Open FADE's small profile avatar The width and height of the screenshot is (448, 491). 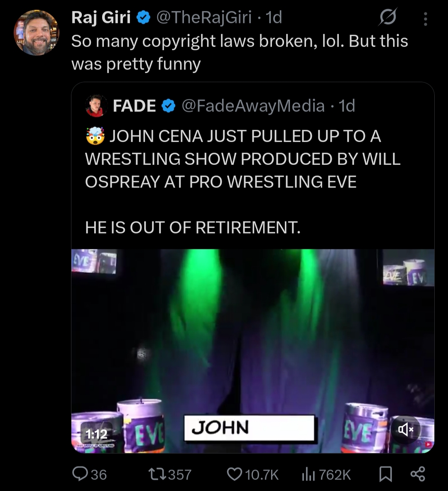pos(96,106)
